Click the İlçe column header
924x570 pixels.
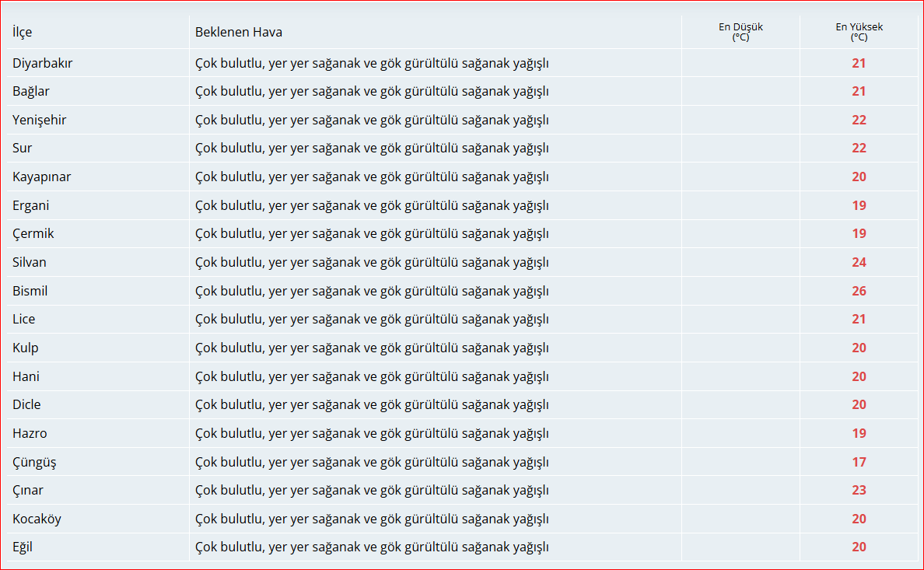[23, 33]
